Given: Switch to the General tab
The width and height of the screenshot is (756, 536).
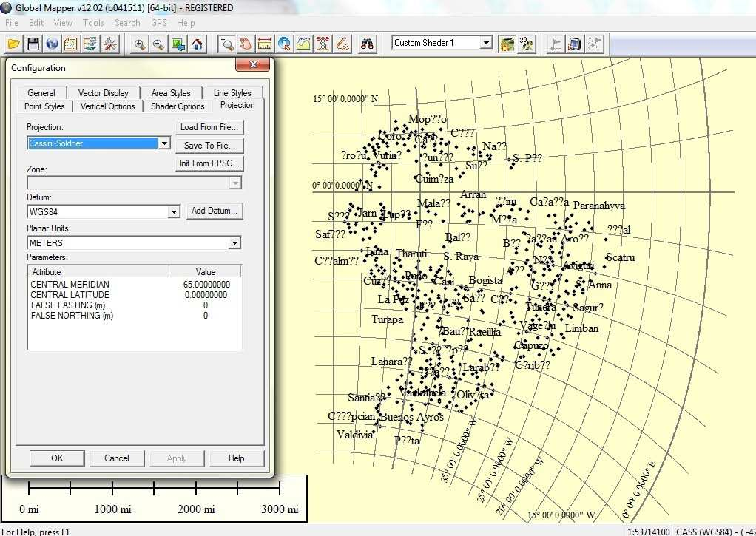Looking at the screenshot, I should pyautogui.click(x=41, y=93).
